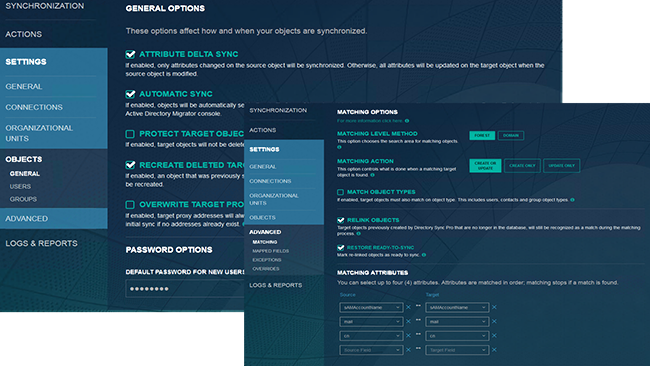Screen dimensions: 650x366
Task: Open Connections in the front window sidebar
Action: [270, 181]
